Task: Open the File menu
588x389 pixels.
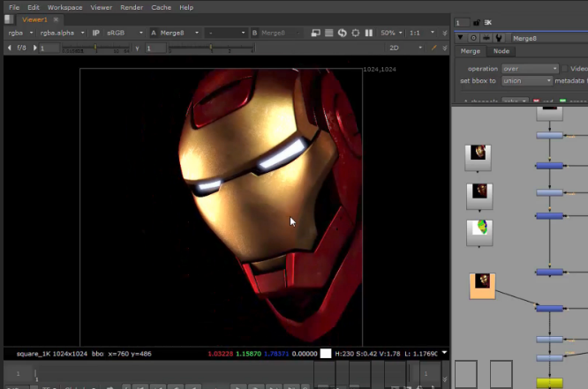Action: (x=14, y=7)
